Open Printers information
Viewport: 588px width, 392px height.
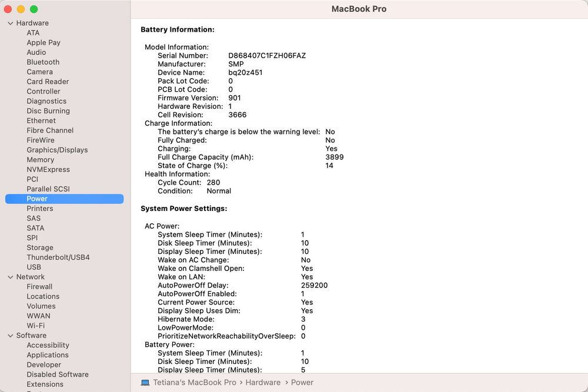coord(40,209)
